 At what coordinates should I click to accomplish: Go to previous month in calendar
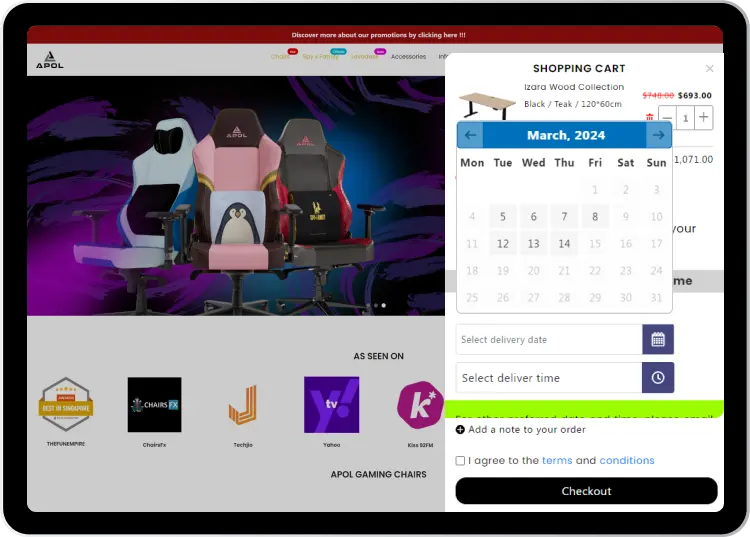pyautogui.click(x=470, y=135)
